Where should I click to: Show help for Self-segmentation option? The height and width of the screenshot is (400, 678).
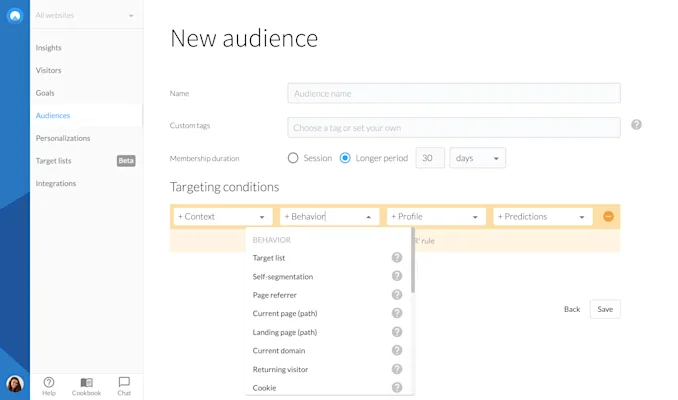click(397, 276)
